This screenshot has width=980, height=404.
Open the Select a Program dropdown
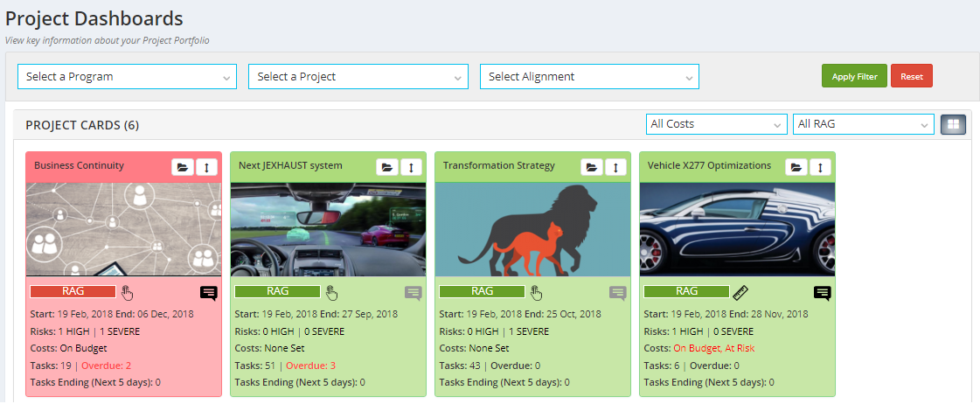(x=127, y=76)
